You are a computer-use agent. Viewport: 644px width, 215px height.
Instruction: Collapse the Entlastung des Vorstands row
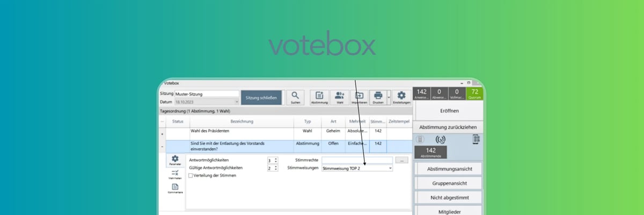click(163, 146)
